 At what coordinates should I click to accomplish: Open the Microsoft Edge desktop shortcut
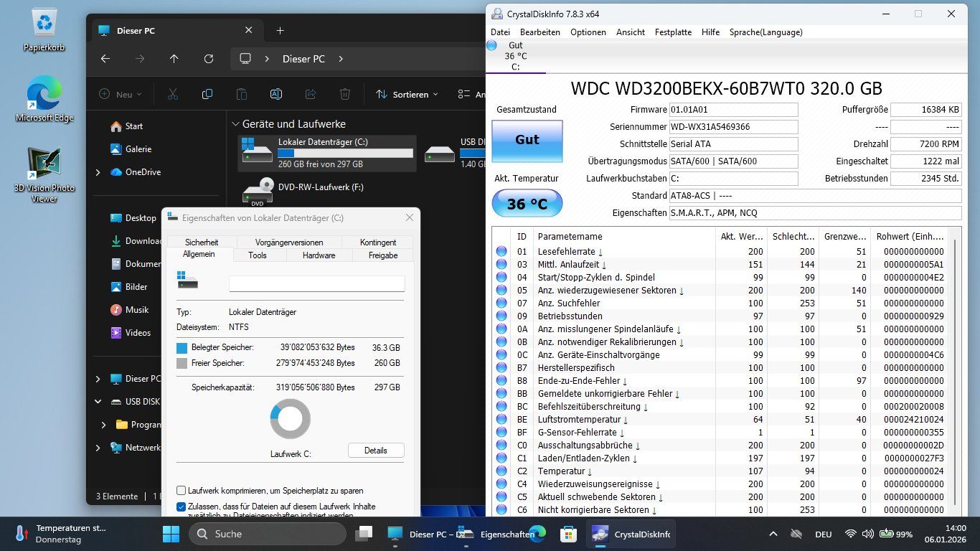point(44,100)
